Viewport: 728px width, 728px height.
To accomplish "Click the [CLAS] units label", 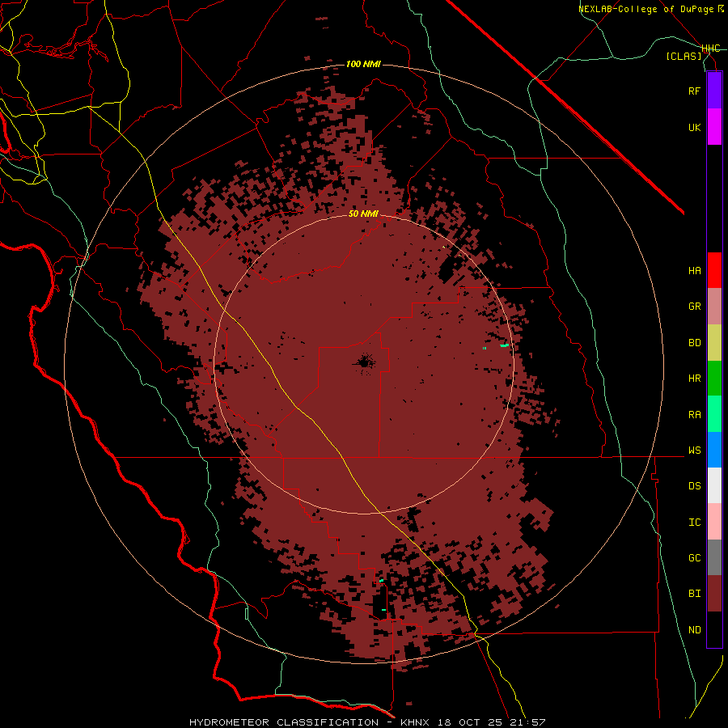I will point(684,56).
